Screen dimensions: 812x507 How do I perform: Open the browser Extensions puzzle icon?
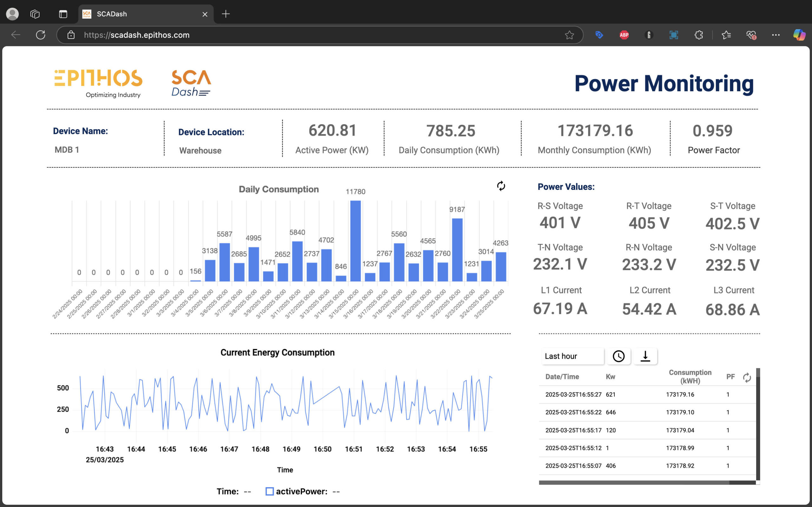[x=698, y=35]
